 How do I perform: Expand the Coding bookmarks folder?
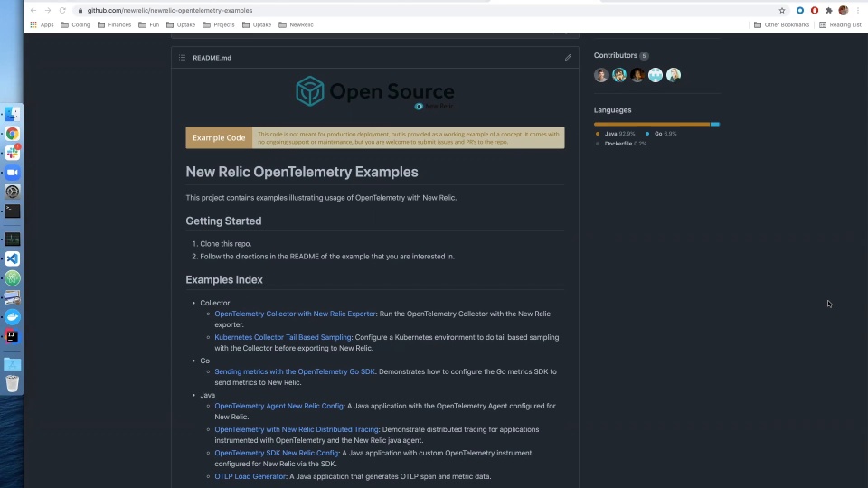(75, 25)
